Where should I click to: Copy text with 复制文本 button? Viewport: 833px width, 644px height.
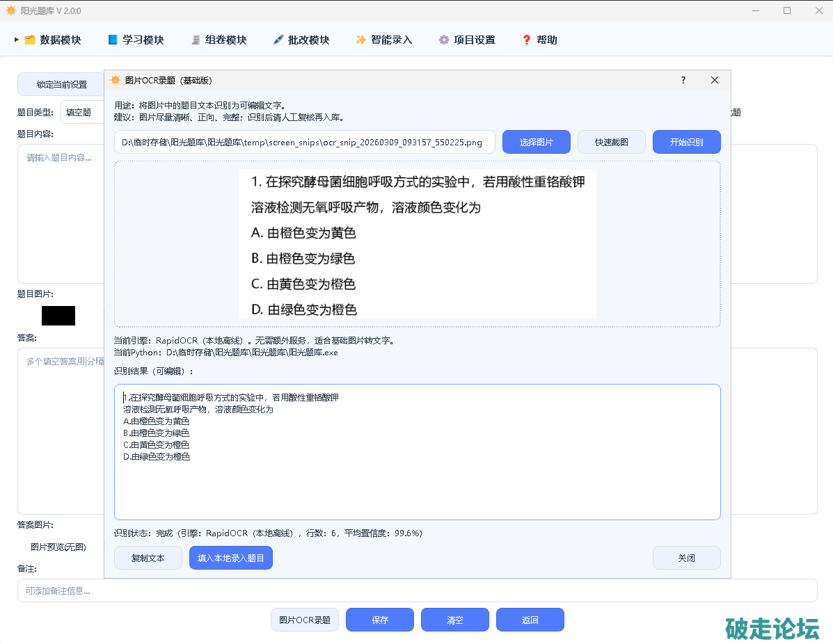tap(148, 558)
